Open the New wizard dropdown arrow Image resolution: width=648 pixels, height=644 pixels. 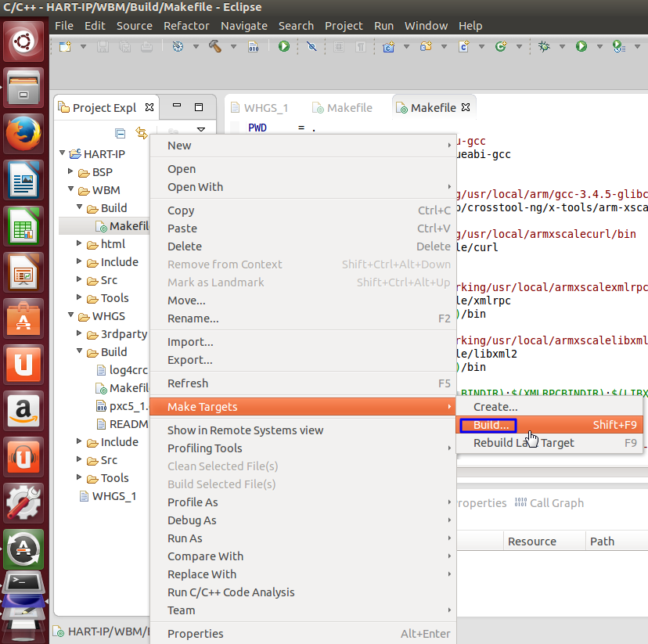84,47
